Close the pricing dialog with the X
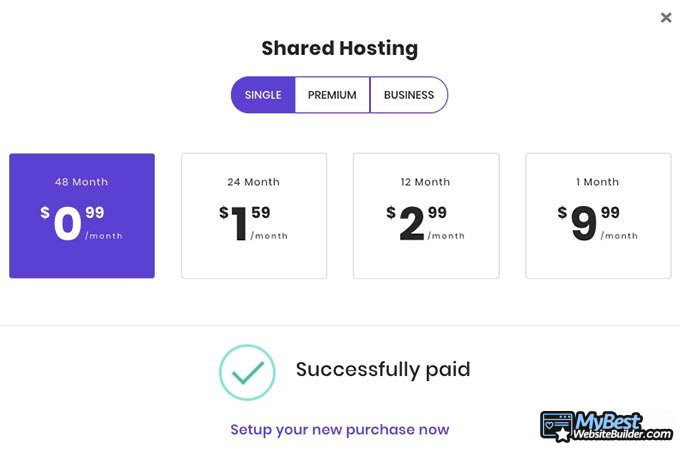680x449 pixels. 666,18
